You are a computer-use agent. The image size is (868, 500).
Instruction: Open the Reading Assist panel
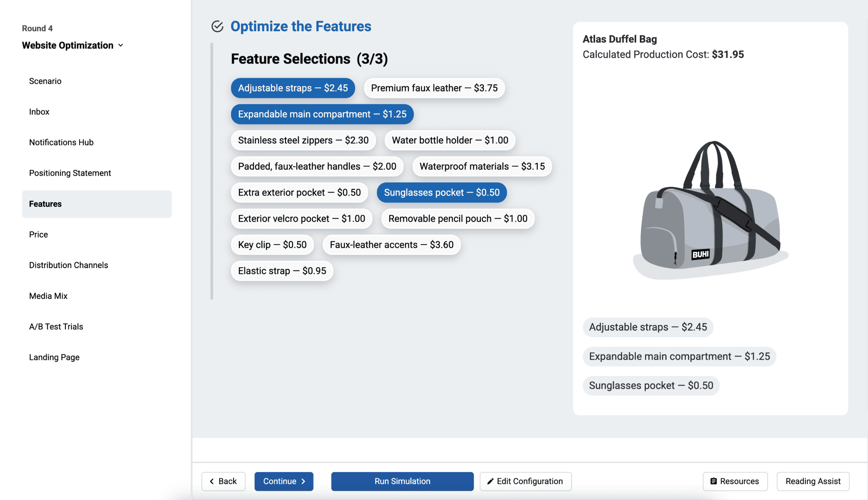[813, 481]
